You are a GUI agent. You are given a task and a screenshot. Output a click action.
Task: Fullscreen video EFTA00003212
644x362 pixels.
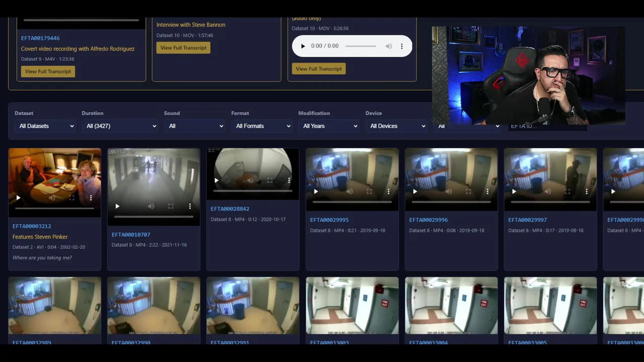point(71,198)
